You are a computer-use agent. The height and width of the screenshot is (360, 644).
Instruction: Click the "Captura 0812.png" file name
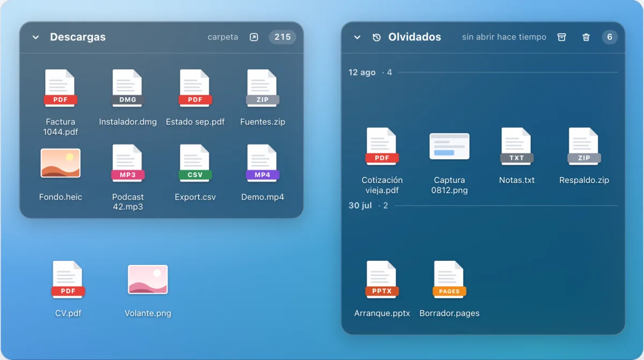[x=449, y=185]
